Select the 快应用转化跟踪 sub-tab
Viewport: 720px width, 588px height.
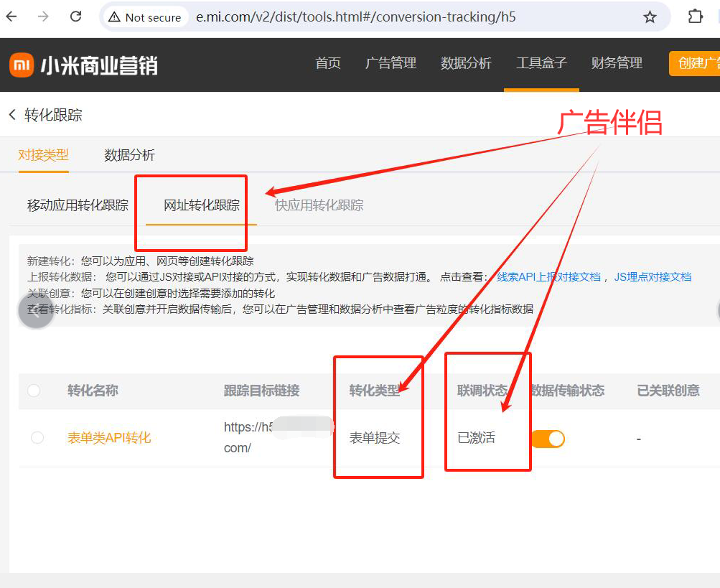click(319, 205)
